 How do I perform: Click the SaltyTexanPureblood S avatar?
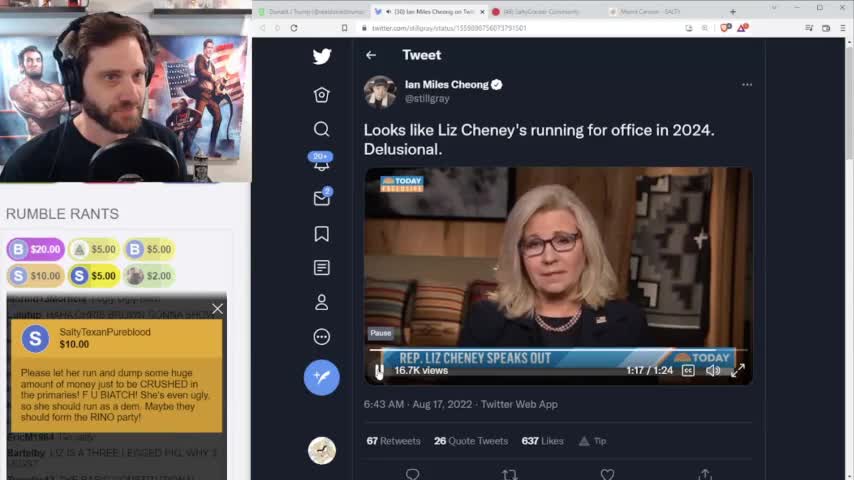[x=35, y=338]
